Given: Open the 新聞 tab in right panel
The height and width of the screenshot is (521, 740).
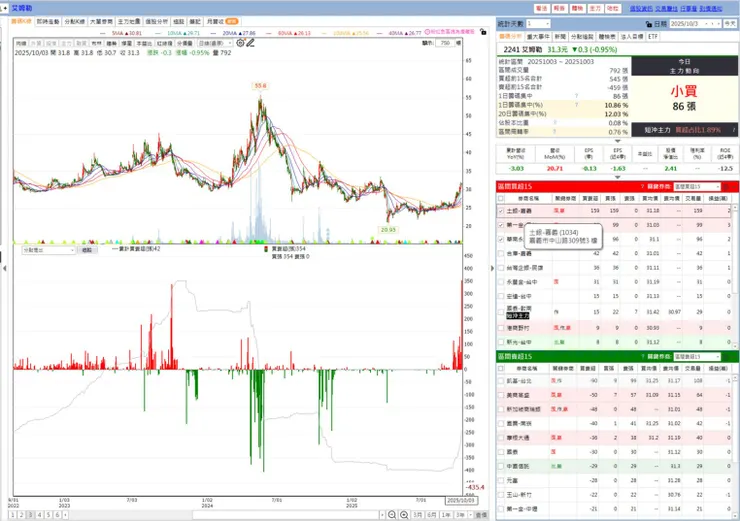Looking at the screenshot, I should [x=560, y=37].
